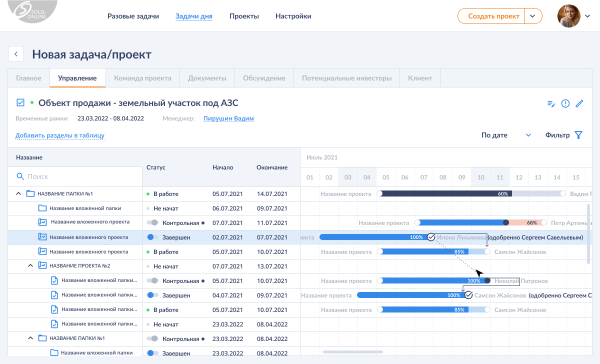The height and width of the screenshot is (364, 600).
Task: Toggle Контрольная switch in the 07.07.2021–11.07.2021 row
Action: [152, 222]
